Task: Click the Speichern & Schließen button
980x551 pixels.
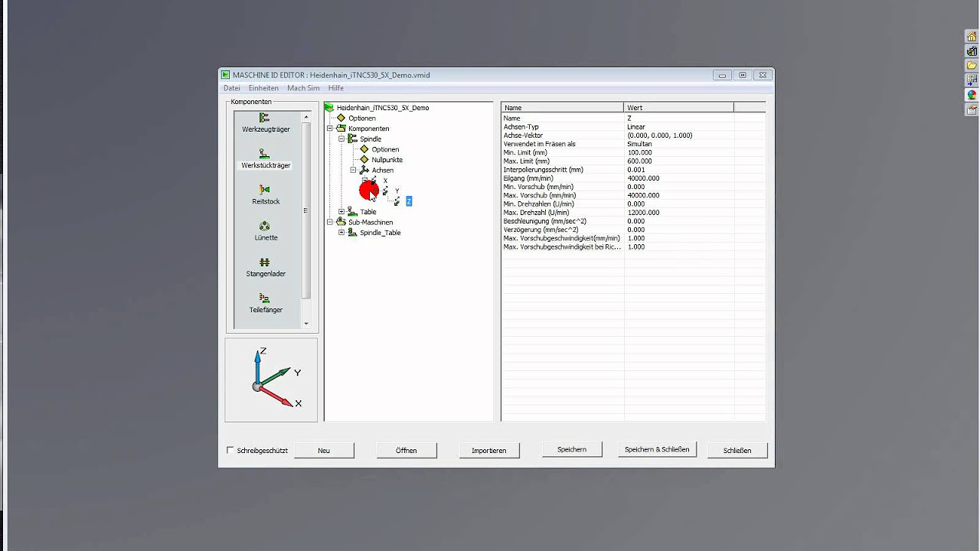Action: pyautogui.click(x=657, y=450)
